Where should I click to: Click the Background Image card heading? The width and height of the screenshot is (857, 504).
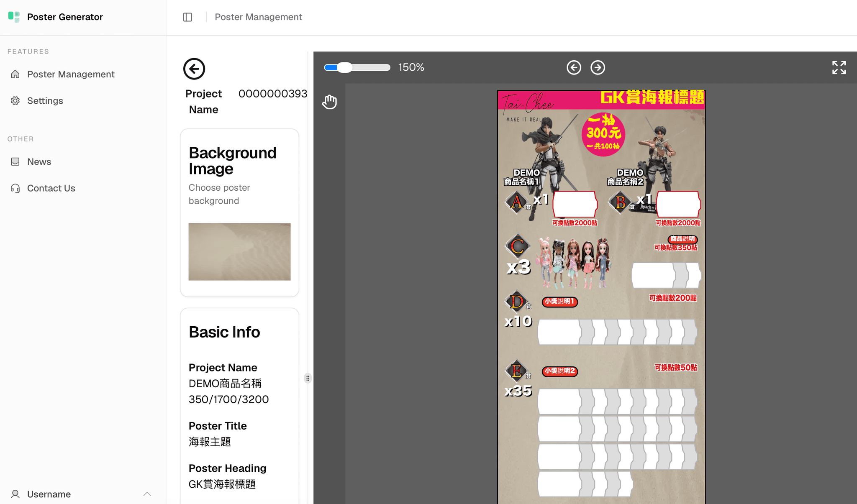[233, 161]
